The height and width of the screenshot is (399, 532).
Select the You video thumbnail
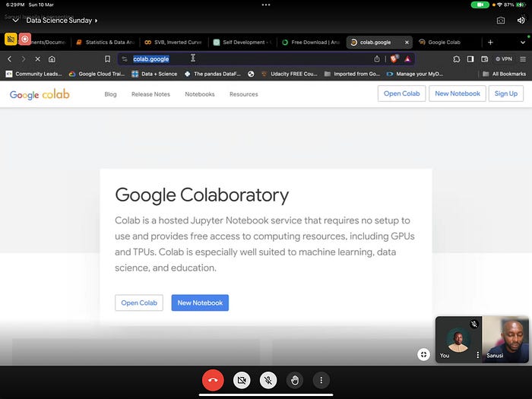(x=459, y=339)
